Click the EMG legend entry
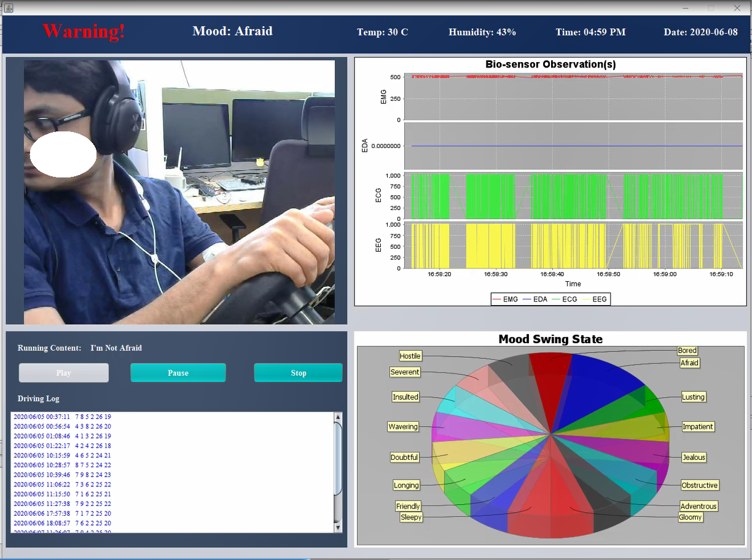Image resolution: width=752 pixels, height=560 pixels. (x=506, y=299)
